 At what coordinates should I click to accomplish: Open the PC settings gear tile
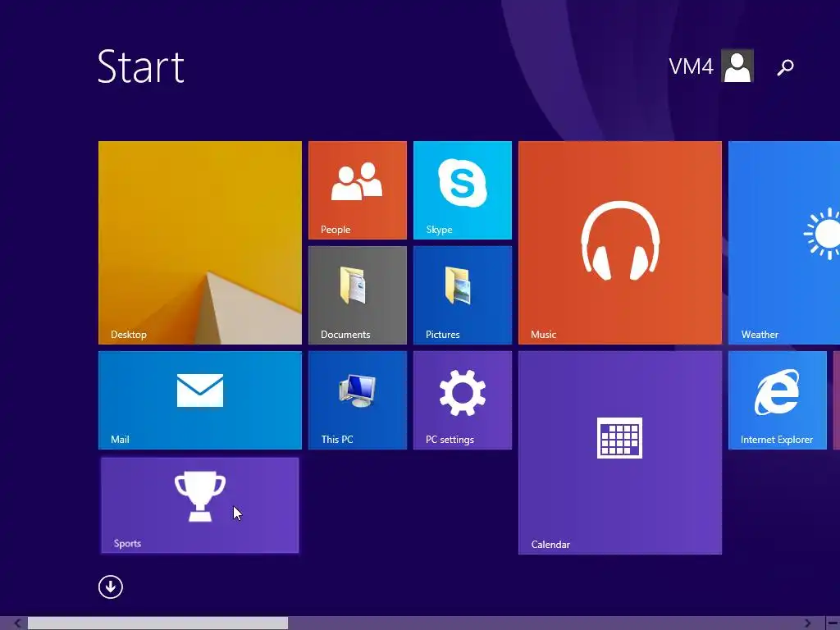(x=463, y=400)
